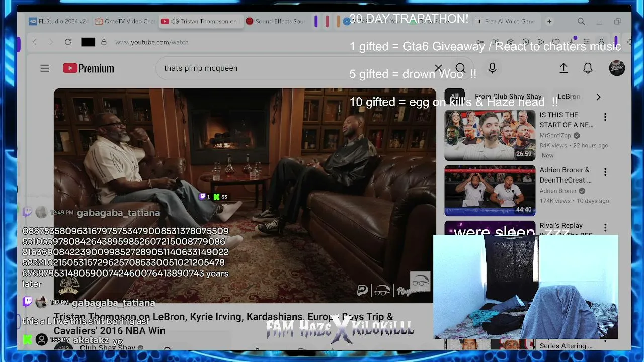The width and height of the screenshot is (644, 362).
Task: Open the YouTube account avatar menu
Action: click(617, 68)
